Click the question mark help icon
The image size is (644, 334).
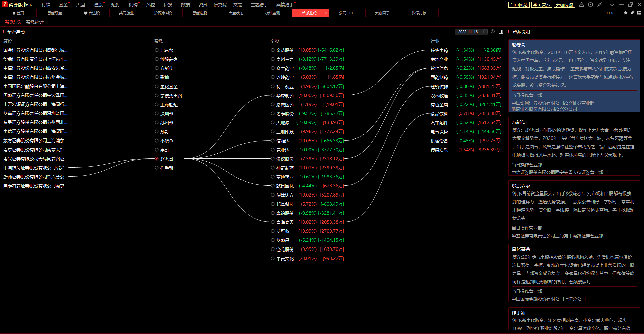point(493,31)
